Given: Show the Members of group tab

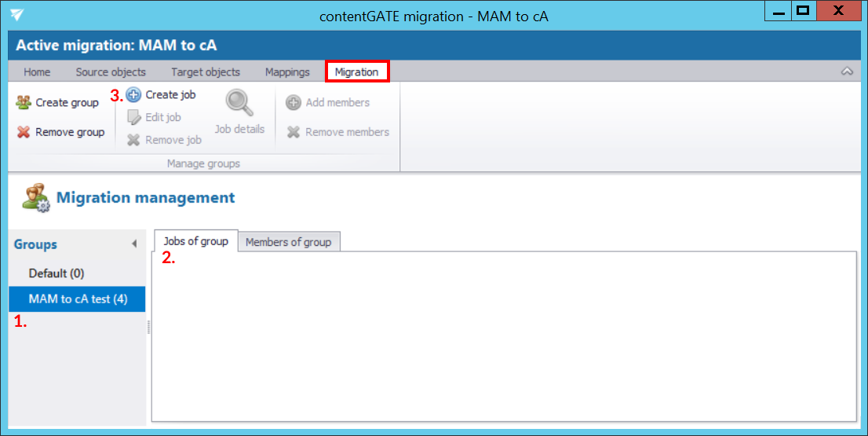Looking at the screenshot, I should [x=288, y=242].
